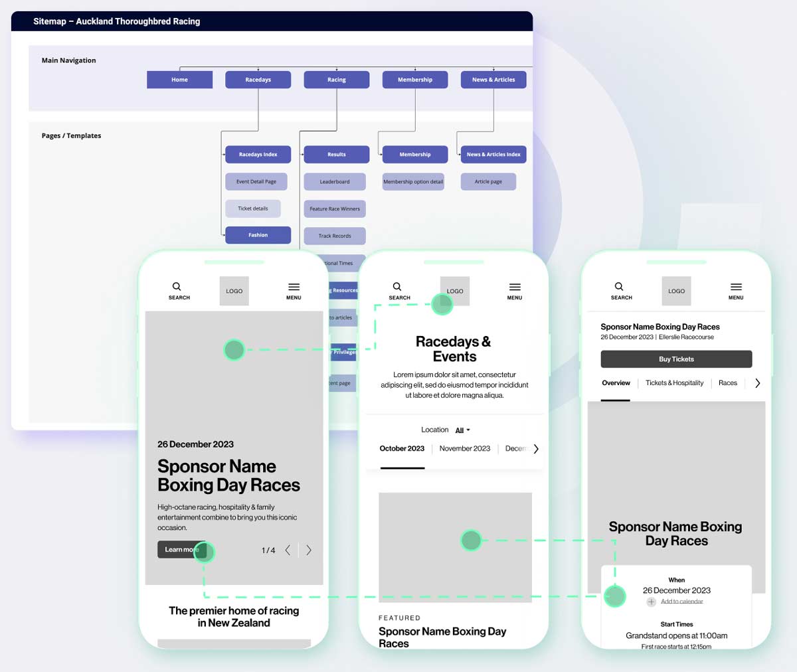Go to next slide in hero carousel
This screenshot has height=672, width=797.
click(x=309, y=550)
